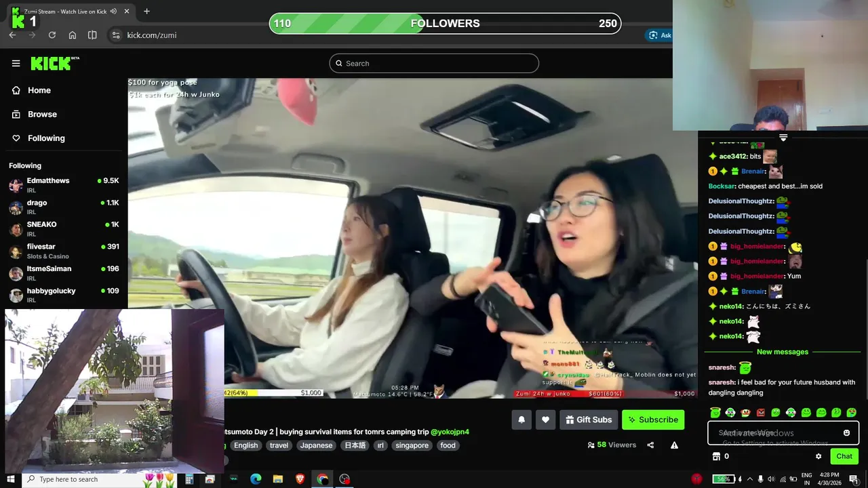Share the stream via share icon
The height and width of the screenshot is (488, 868).
(650, 445)
